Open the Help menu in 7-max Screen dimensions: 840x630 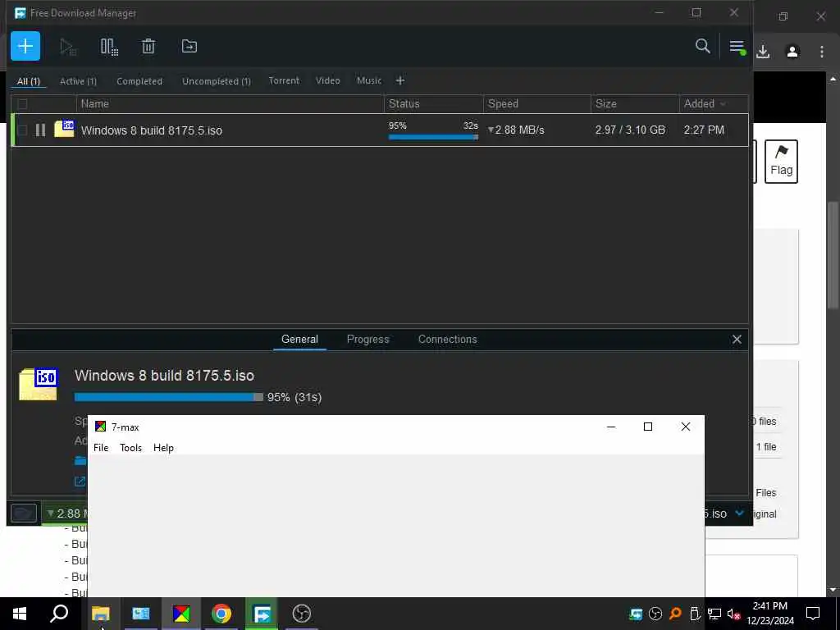coord(163,448)
